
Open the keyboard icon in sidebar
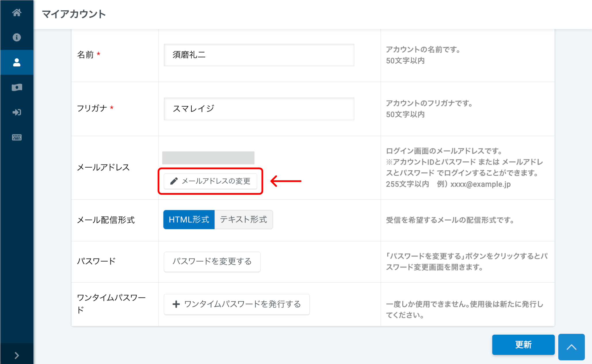point(17,137)
